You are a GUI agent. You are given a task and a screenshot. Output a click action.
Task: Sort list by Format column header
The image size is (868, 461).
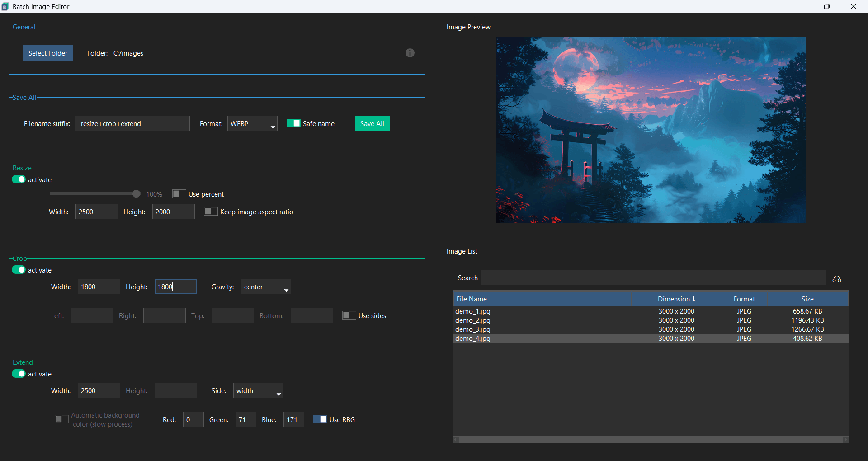(x=744, y=299)
